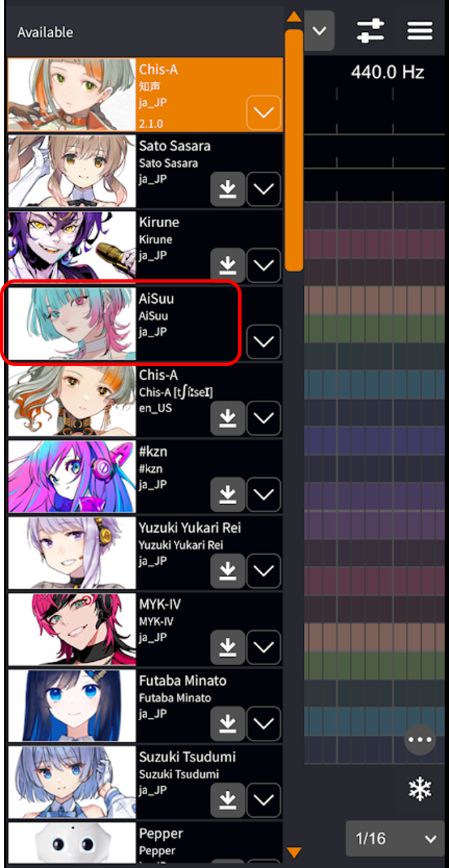Screen dimensions: 449x868
Task: Open the 1/16 snap quantize dropdown
Action: (x=395, y=839)
